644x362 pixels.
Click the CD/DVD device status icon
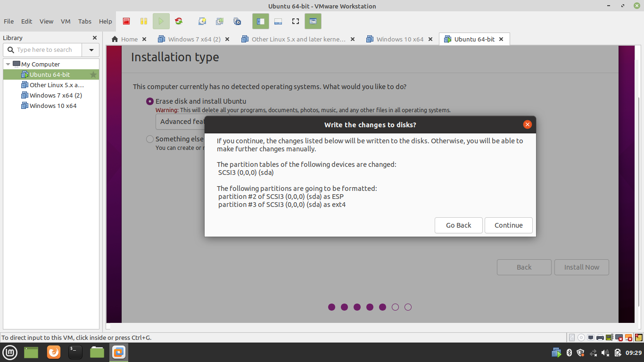pos(581,337)
